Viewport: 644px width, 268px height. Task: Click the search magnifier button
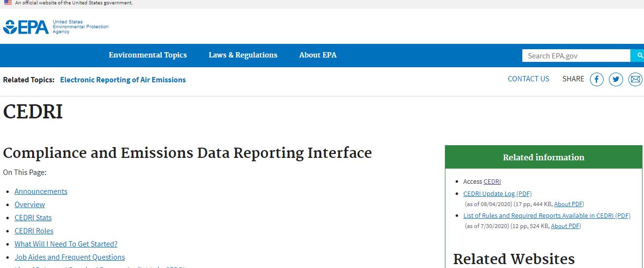point(638,56)
